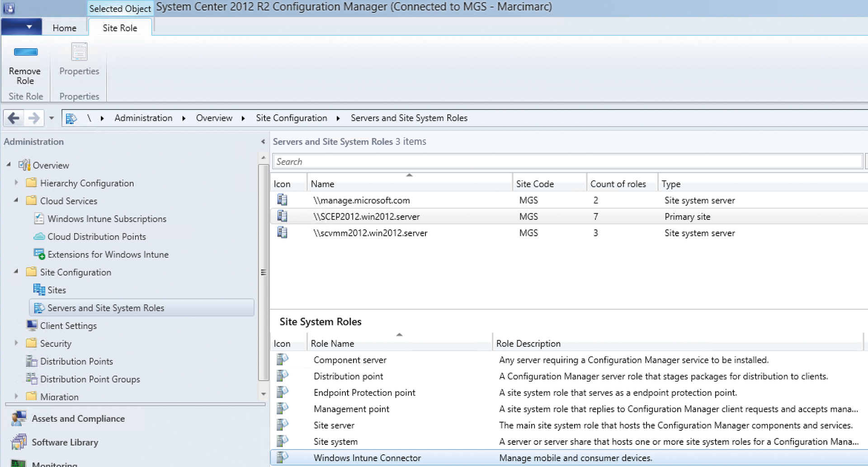Image resolution: width=868 pixels, height=467 pixels.
Task: Switch to the Home ribbon tab
Action: click(x=64, y=28)
